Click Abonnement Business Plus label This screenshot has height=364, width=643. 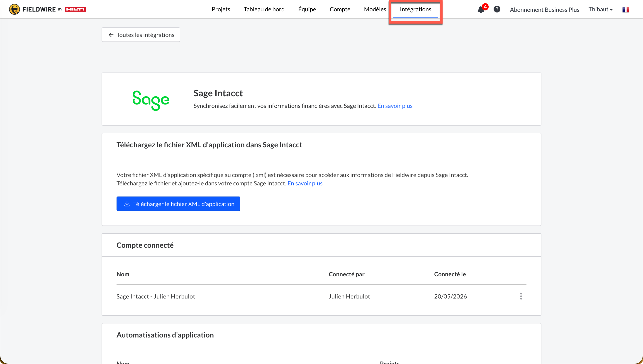[544, 10]
